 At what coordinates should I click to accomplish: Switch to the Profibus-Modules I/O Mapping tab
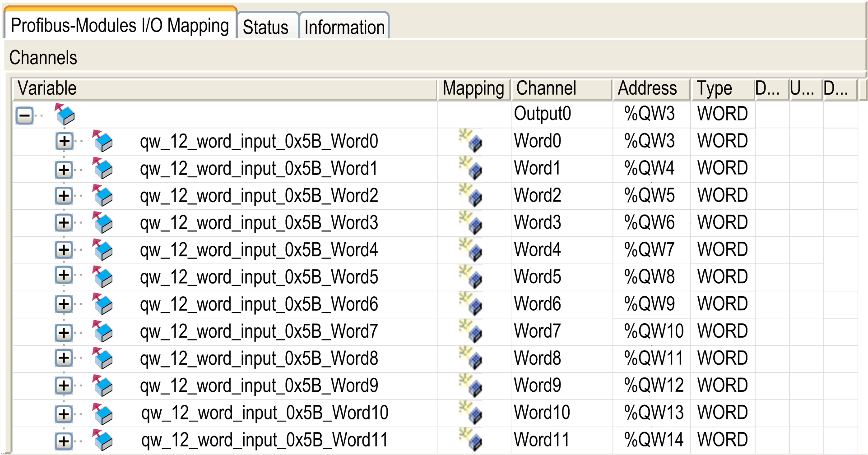point(120,24)
